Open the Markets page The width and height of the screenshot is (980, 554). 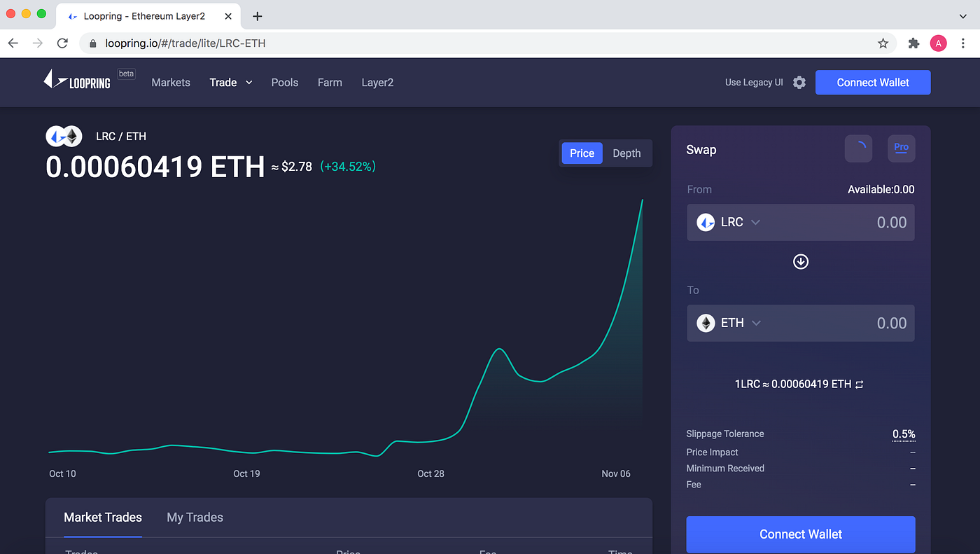click(171, 83)
